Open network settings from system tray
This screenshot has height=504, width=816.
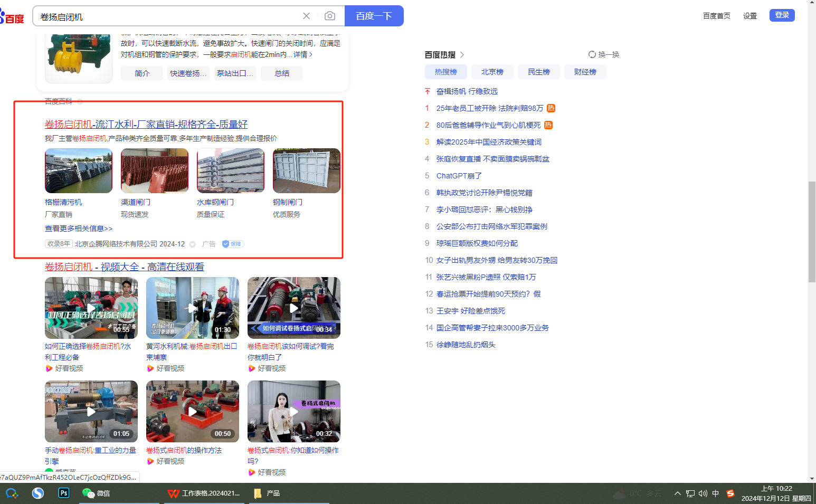(x=690, y=493)
